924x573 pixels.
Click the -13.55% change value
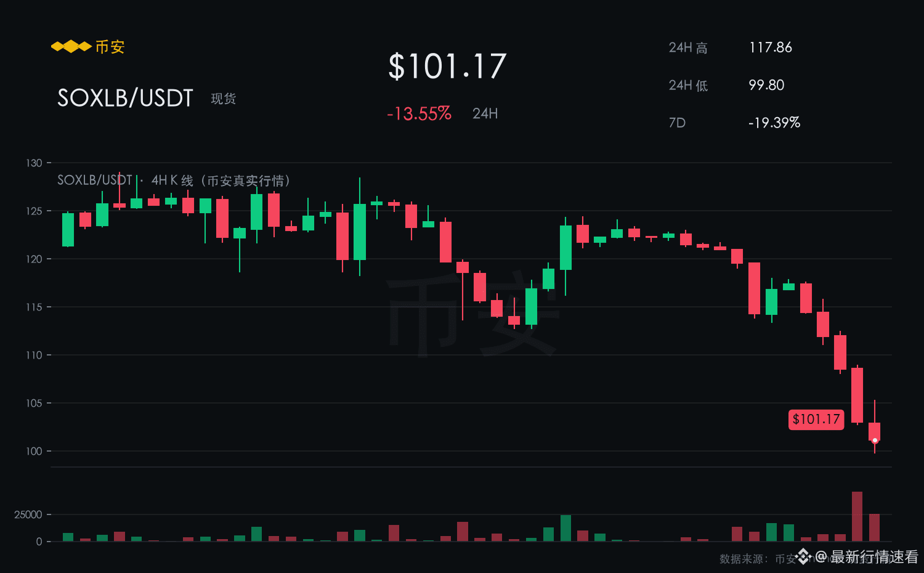point(419,114)
